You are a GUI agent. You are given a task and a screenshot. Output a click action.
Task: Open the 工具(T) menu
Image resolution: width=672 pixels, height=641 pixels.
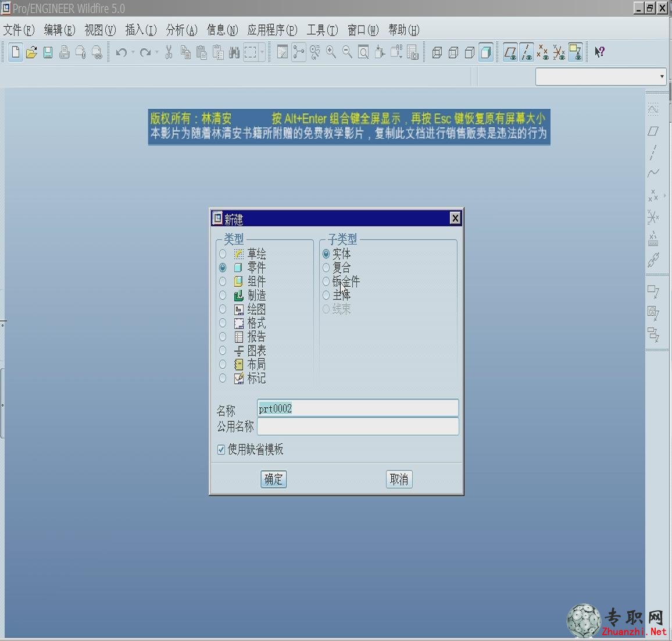(x=322, y=30)
